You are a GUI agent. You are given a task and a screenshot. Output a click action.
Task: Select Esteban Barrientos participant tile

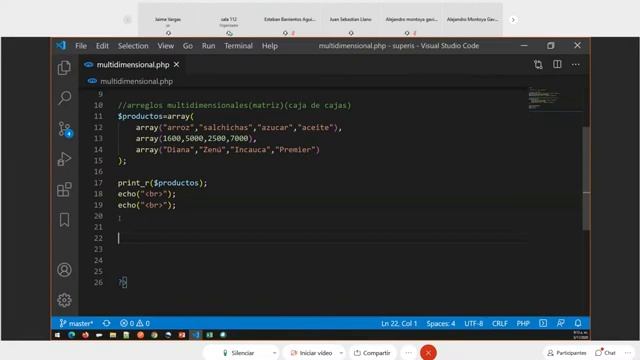click(289, 20)
